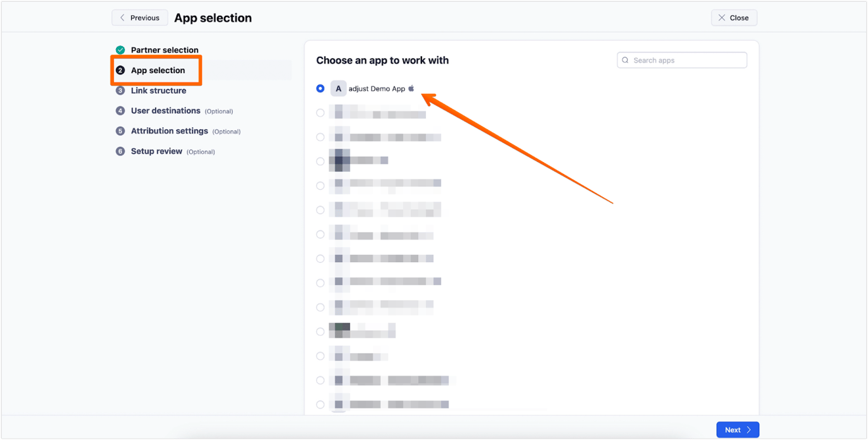Open the Partner selection step
This screenshot has height=440, width=868.
click(165, 50)
